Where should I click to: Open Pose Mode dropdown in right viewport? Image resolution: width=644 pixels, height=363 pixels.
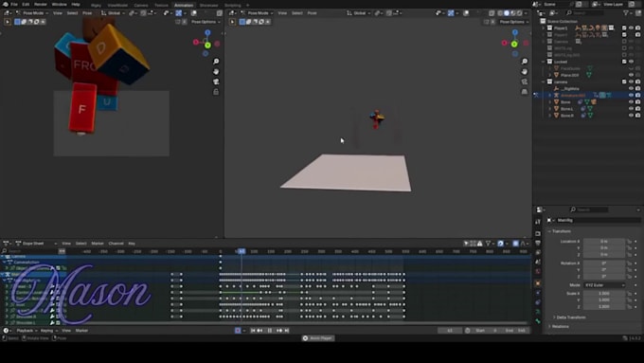coord(257,13)
